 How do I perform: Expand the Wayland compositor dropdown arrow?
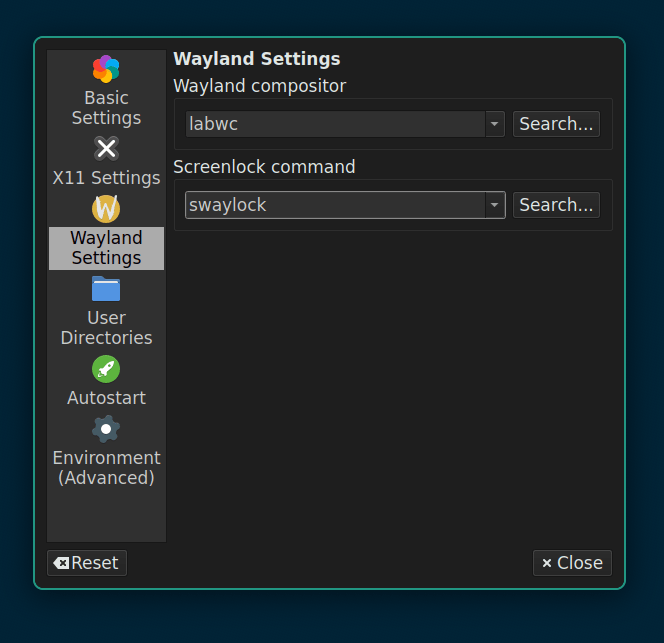click(x=495, y=124)
